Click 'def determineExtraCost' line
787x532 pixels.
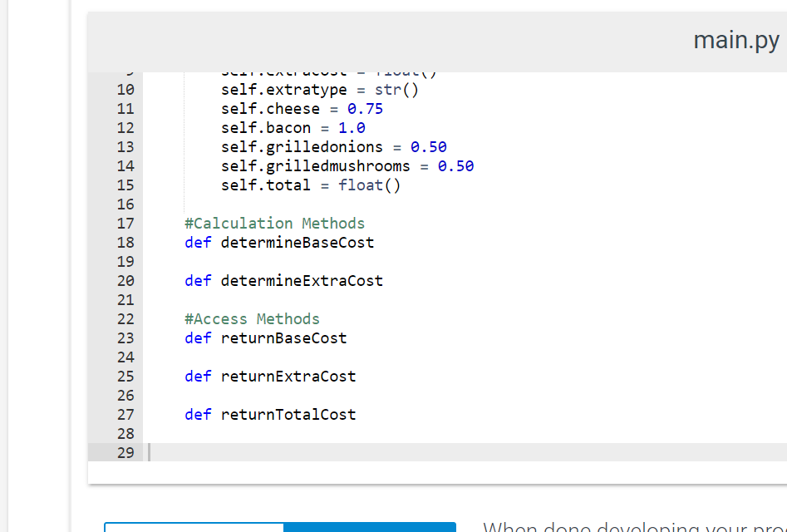283,281
